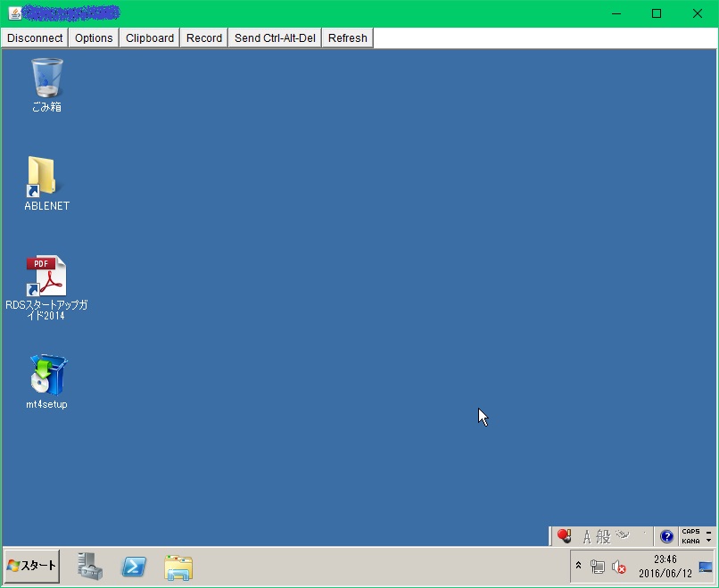Click the network connection tray icon
Screen dimensions: 719x588
598,567
